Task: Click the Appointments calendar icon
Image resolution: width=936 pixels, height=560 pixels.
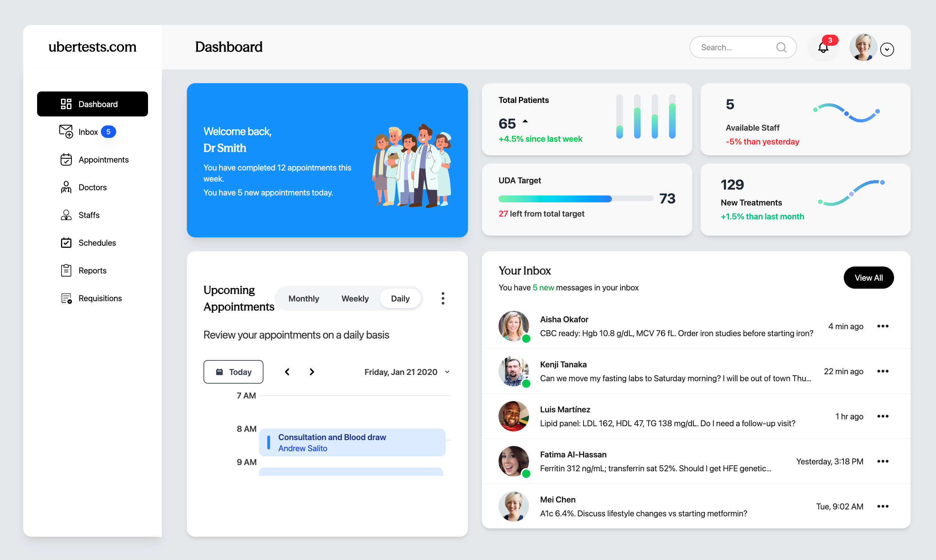Action: 66,160
